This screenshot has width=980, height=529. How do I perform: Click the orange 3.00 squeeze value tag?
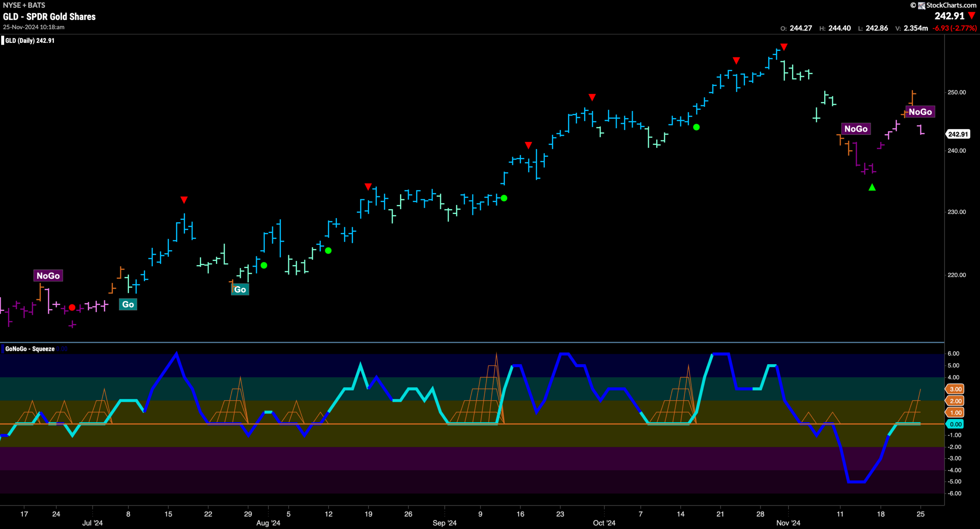pos(955,389)
